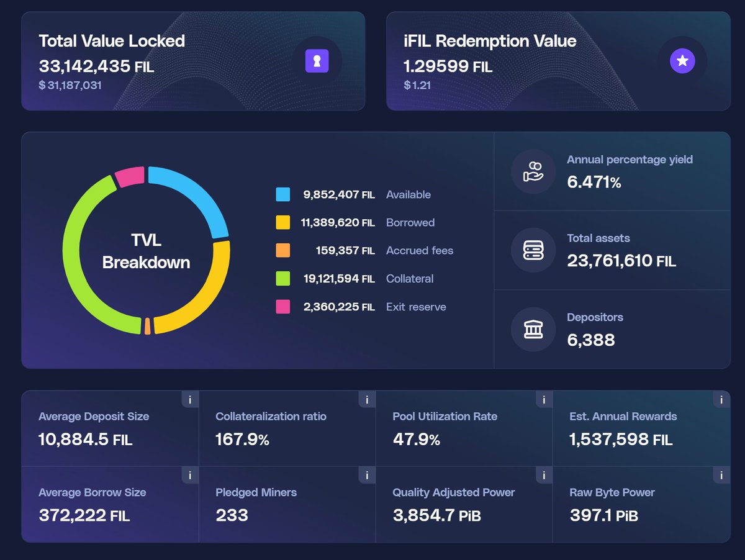Click the keyhole lock icon in Total Value Locked
Image resolution: width=745 pixels, height=560 pixels.
click(x=317, y=61)
